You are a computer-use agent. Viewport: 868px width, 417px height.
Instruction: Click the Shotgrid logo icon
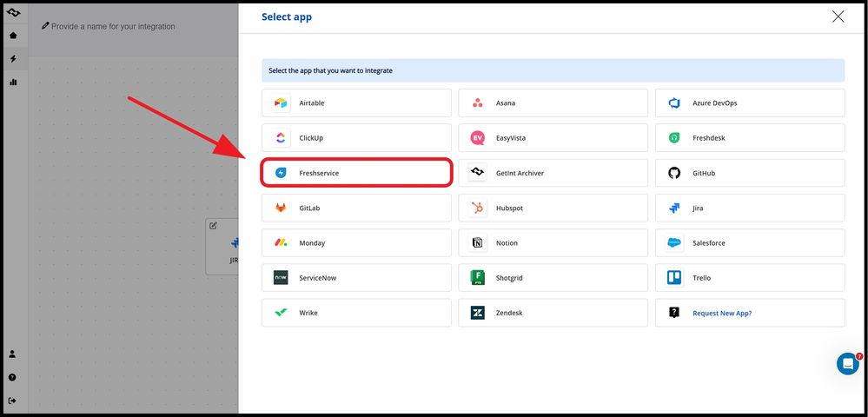(x=477, y=278)
